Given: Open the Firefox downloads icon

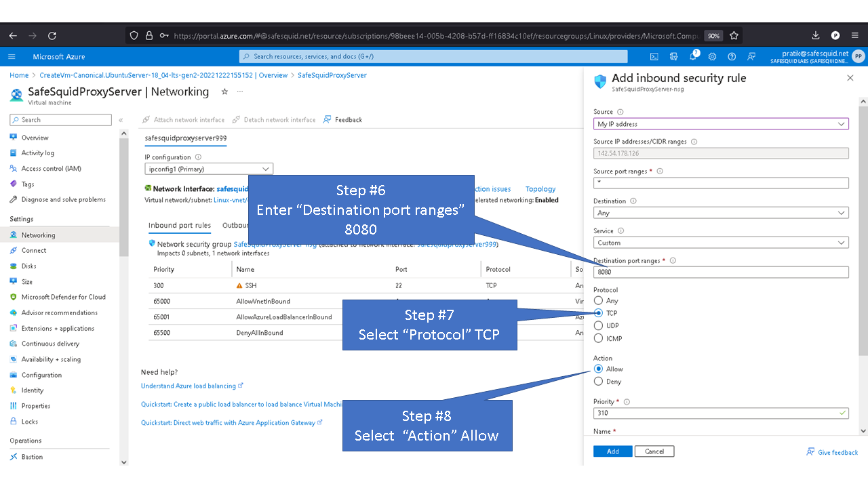Looking at the screenshot, I should tap(816, 35).
